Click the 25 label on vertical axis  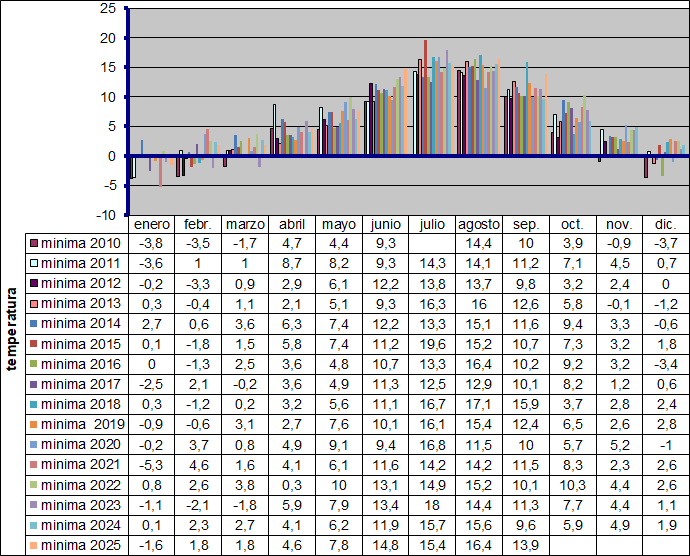[x=108, y=9]
